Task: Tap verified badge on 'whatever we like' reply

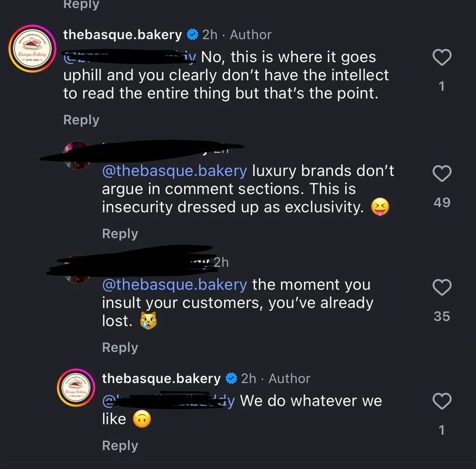Action: click(x=231, y=378)
